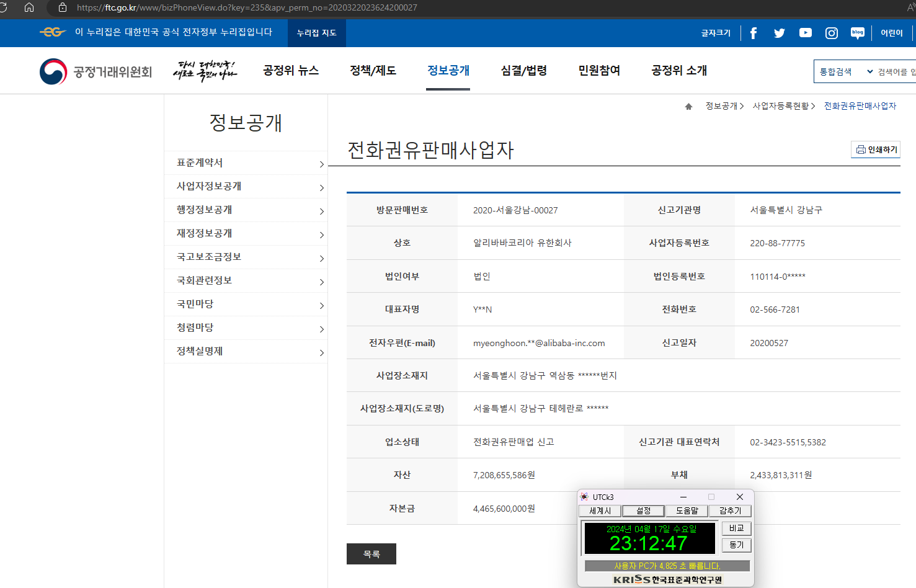
Task: Click 감추기 button in UTCk3 window
Action: tap(730, 511)
